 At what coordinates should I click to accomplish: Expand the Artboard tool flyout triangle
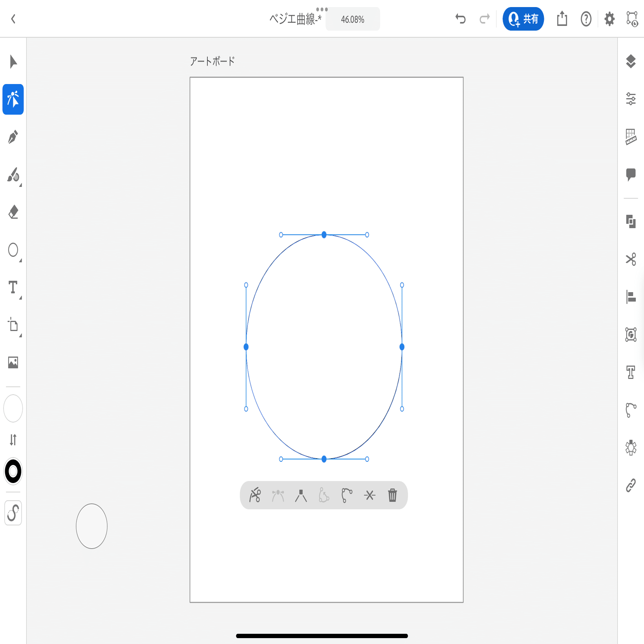tap(20, 335)
